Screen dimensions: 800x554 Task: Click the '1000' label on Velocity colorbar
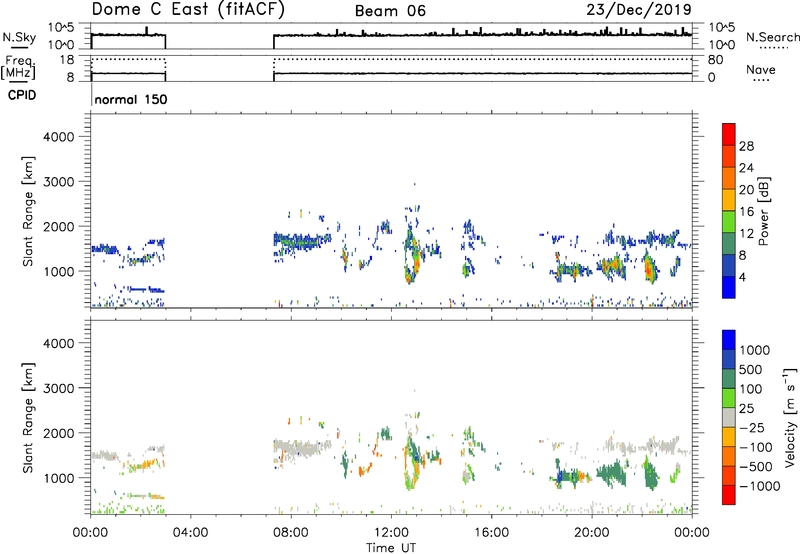pyautogui.click(x=755, y=350)
